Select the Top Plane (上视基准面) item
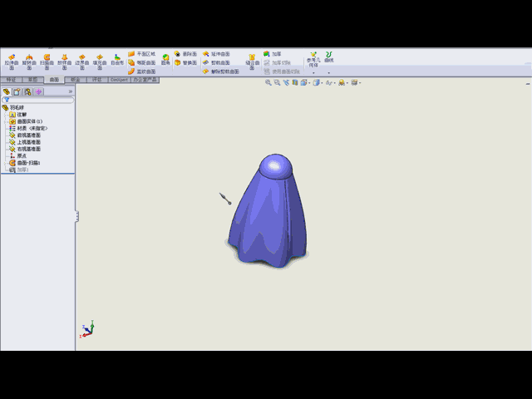This screenshot has height=399, width=532. click(25, 142)
